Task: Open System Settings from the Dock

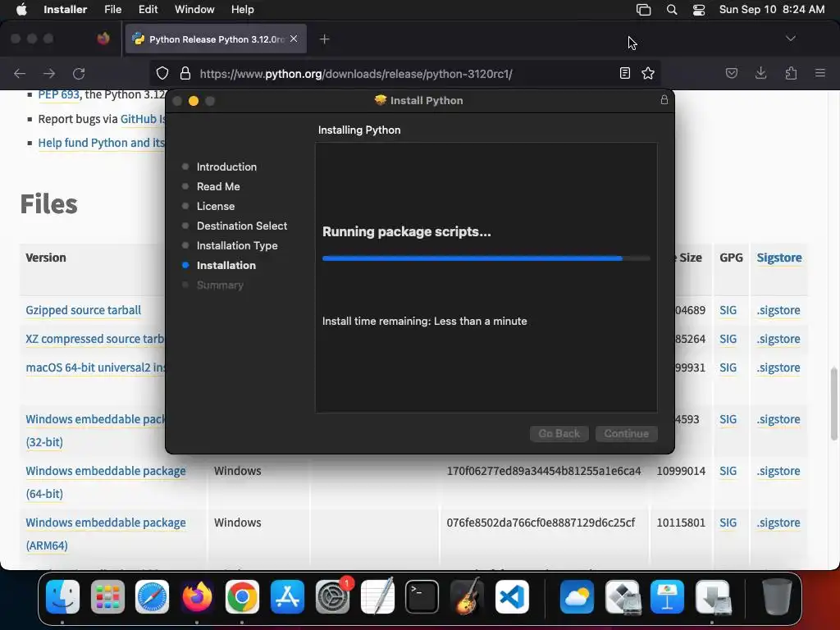Action: click(332, 596)
